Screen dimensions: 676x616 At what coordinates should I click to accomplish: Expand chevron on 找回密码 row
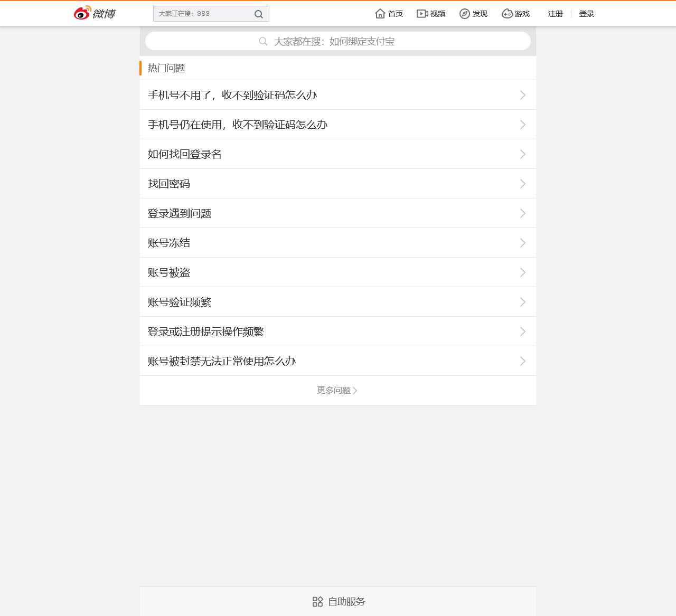tap(523, 184)
